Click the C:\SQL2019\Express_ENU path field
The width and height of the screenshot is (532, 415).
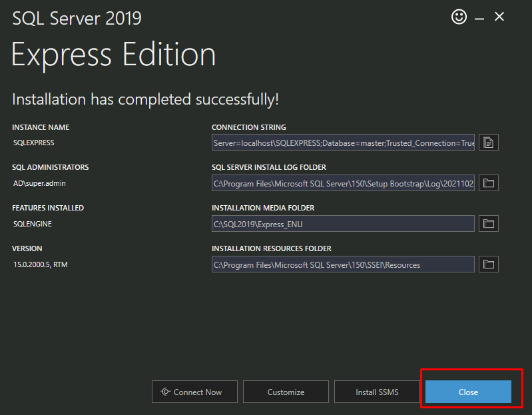[x=343, y=224]
